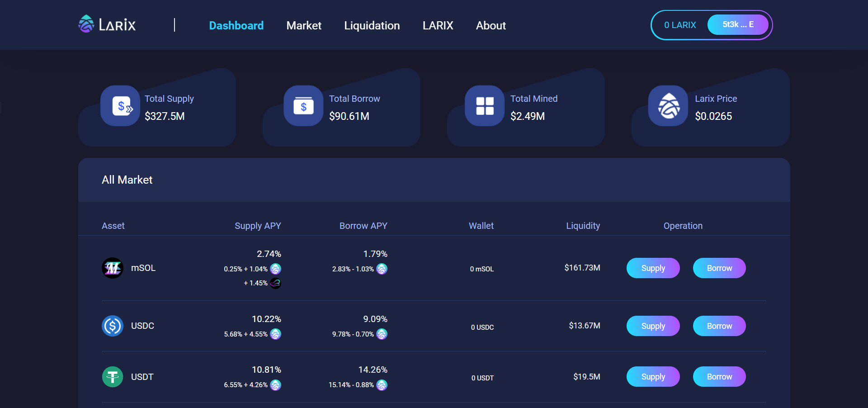This screenshot has width=868, height=408.
Task: Click USDC liquidity $13.67M
Action: tap(585, 326)
